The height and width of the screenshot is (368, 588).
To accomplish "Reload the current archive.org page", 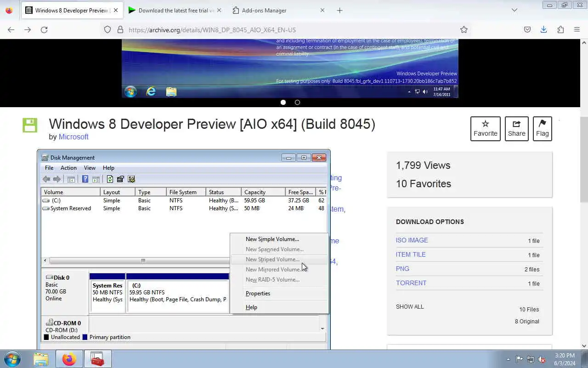I will pyautogui.click(x=44, y=29).
